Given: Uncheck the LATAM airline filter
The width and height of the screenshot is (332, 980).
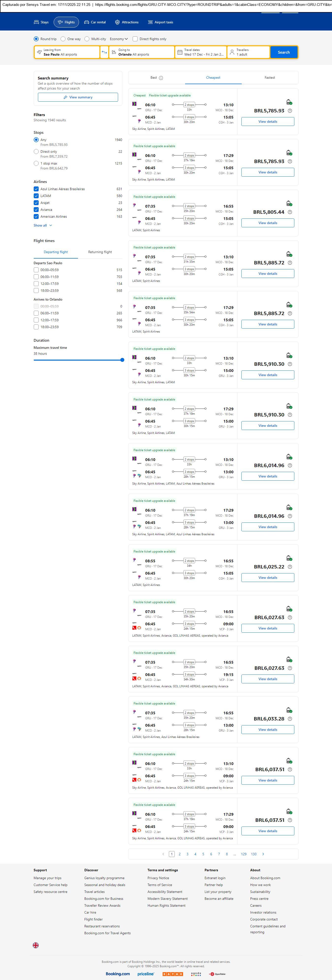Looking at the screenshot, I should (x=36, y=196).
